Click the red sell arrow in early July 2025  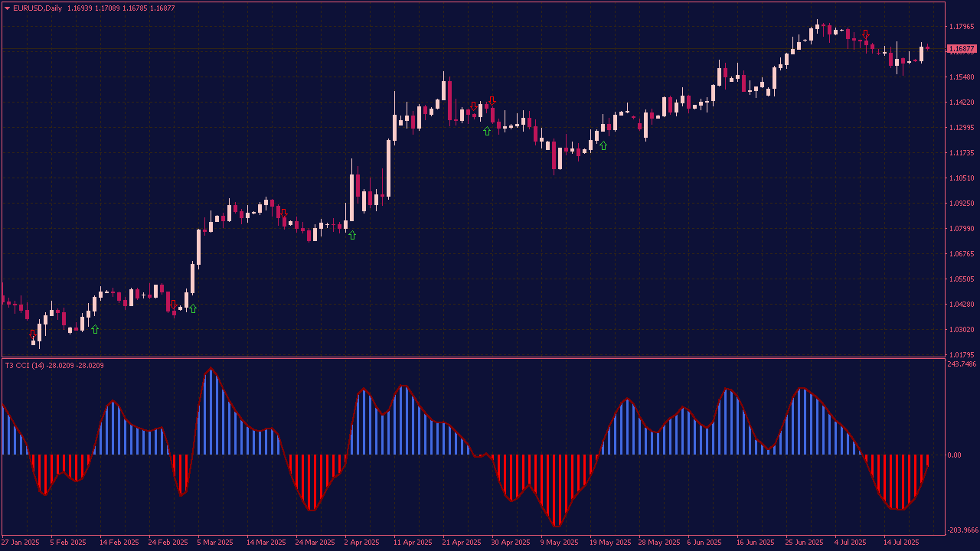(x=866, y=34)
